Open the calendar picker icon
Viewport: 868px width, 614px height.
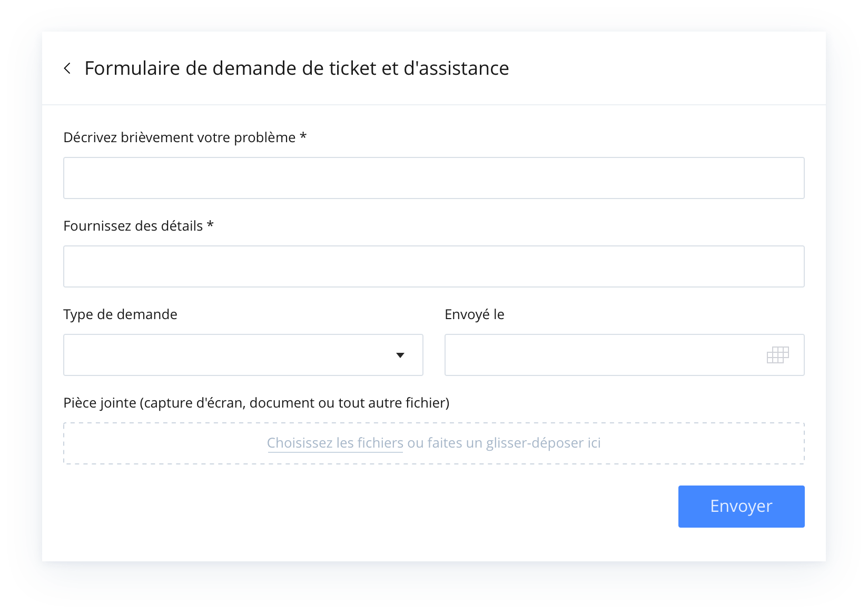[x=777, y=355]
